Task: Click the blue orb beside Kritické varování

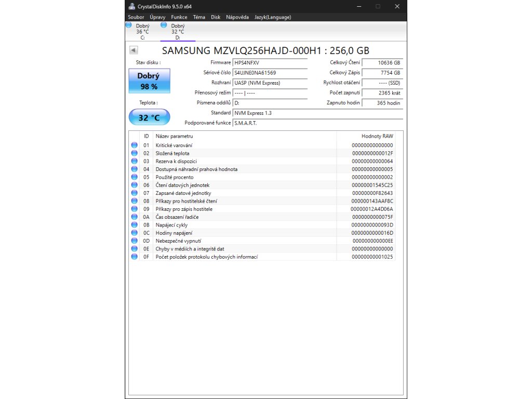Action: pos(135,145)
